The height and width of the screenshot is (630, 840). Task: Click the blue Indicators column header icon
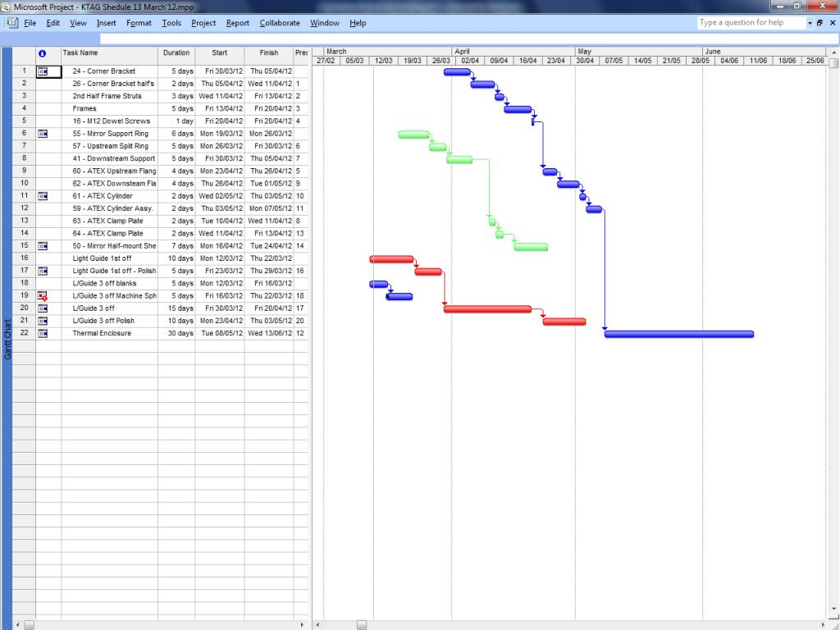(x=43, y=53)
